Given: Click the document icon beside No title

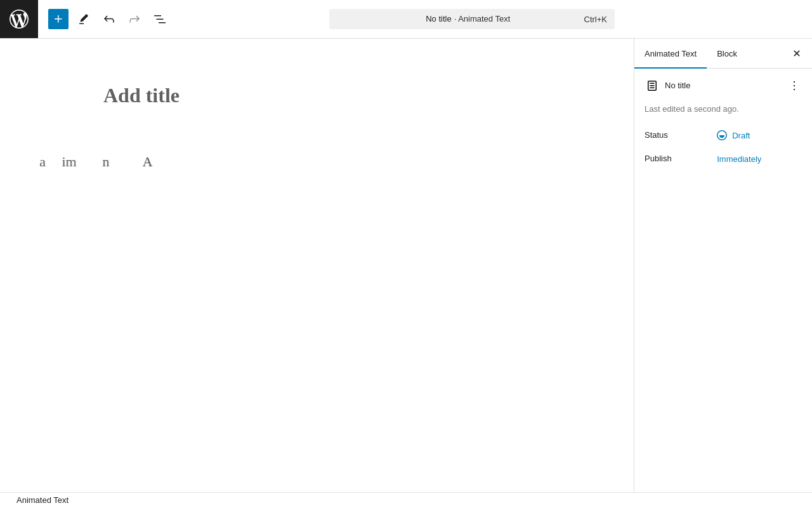Looking at the screenshot, I should click(x=652, y=86).
